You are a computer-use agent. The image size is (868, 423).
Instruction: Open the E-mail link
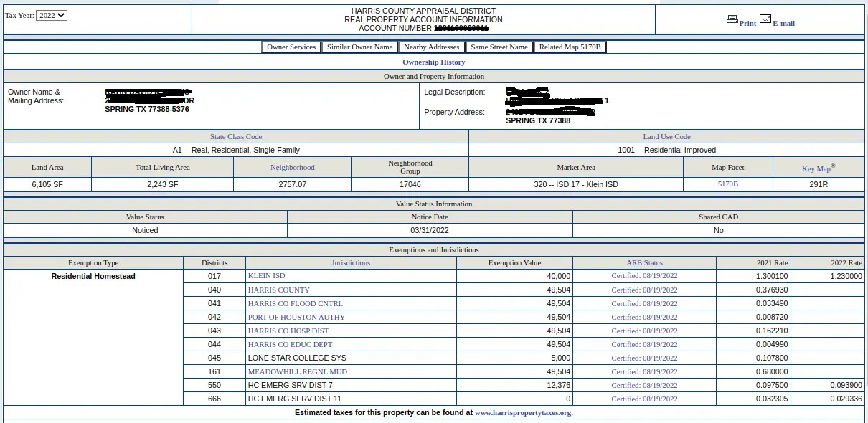[783, 23]
